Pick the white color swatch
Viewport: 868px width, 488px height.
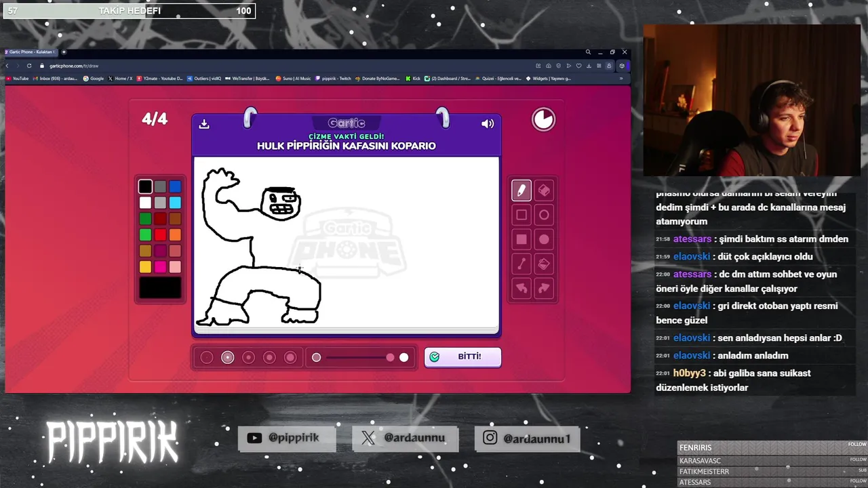[x=145, y=203]
